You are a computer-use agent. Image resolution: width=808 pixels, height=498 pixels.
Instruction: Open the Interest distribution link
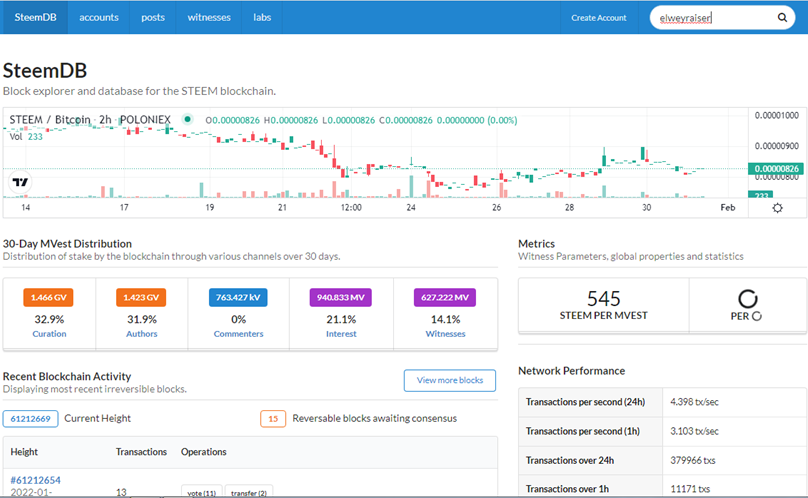tap(341, 334)
